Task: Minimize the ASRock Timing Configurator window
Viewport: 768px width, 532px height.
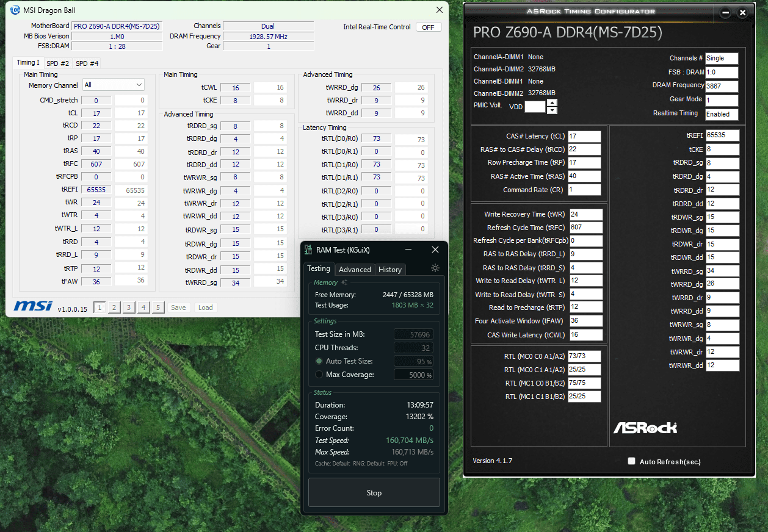Action: click(x=725, y=13)
